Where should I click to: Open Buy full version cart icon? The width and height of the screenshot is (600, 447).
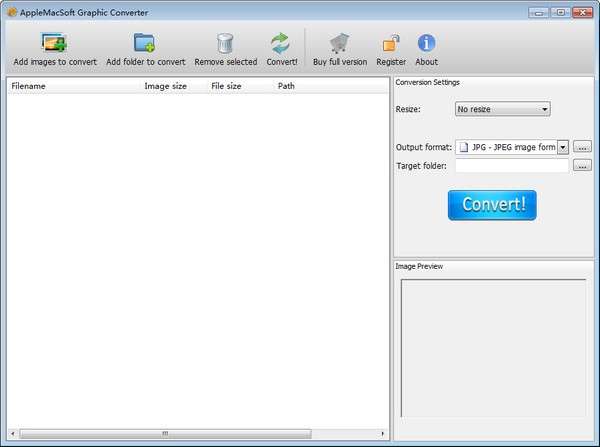[x=339, y=43]
